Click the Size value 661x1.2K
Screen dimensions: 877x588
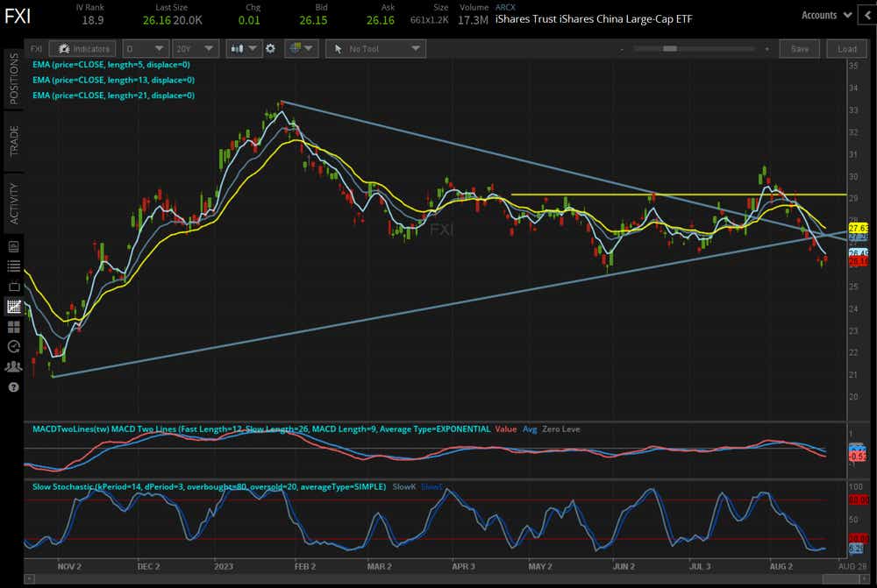click(x=429, y=21)
